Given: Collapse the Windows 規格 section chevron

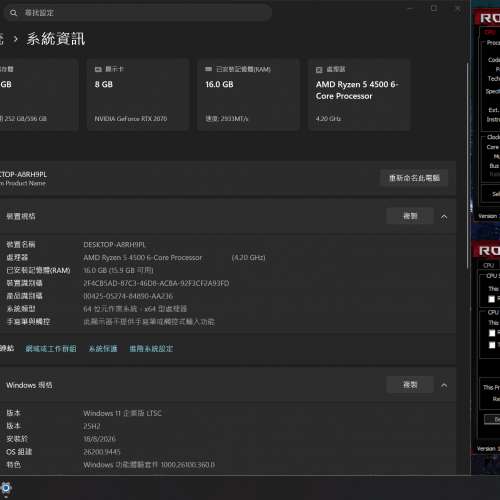Looking at the screenshot, I should (x=444, y=385).
